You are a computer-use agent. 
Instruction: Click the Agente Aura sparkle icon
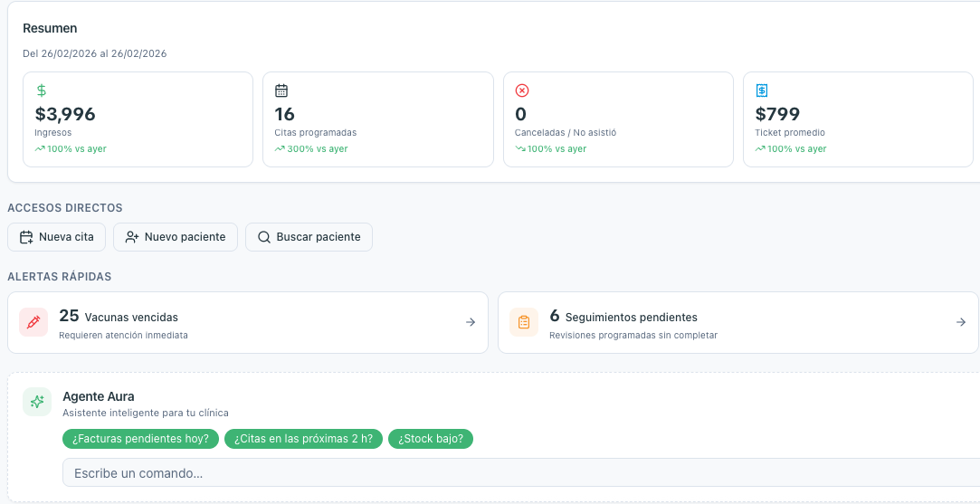click(37, 402)
